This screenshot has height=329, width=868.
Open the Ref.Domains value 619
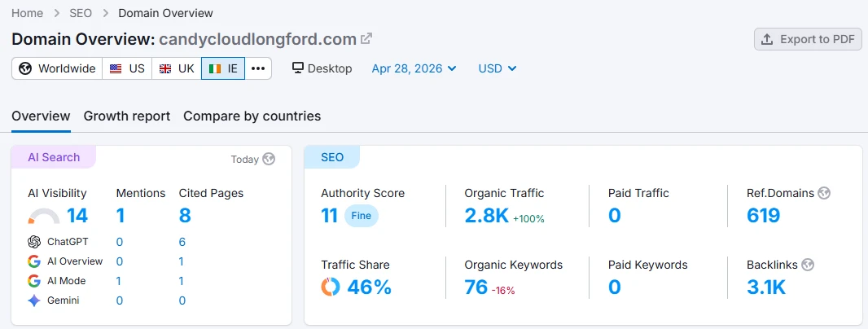(x=764, y=216)
